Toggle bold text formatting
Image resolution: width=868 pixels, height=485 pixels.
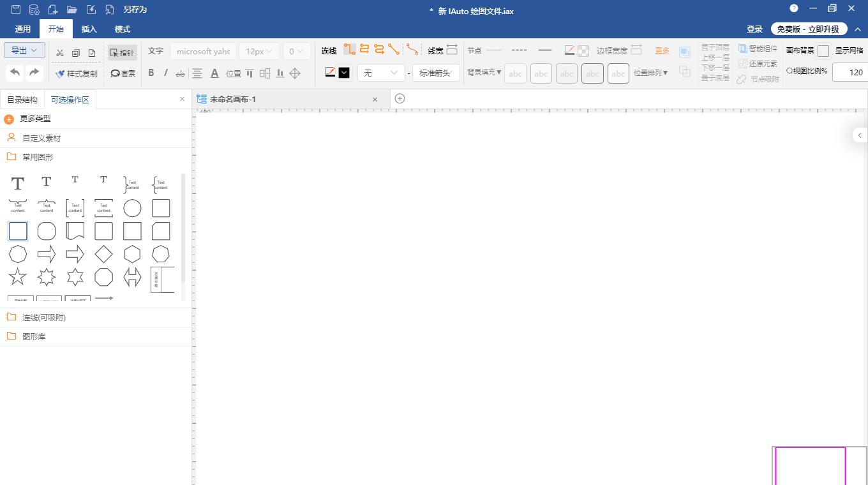click(151, 73)
